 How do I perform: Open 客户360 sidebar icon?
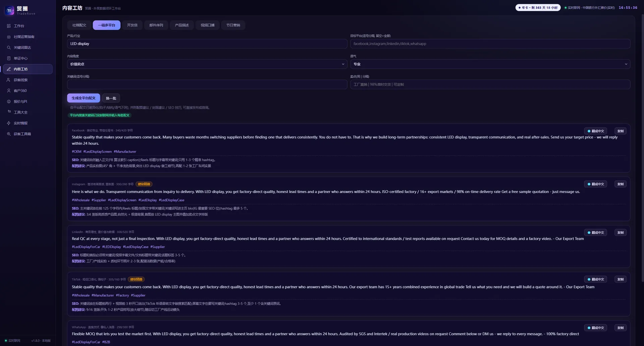(9, 91)
